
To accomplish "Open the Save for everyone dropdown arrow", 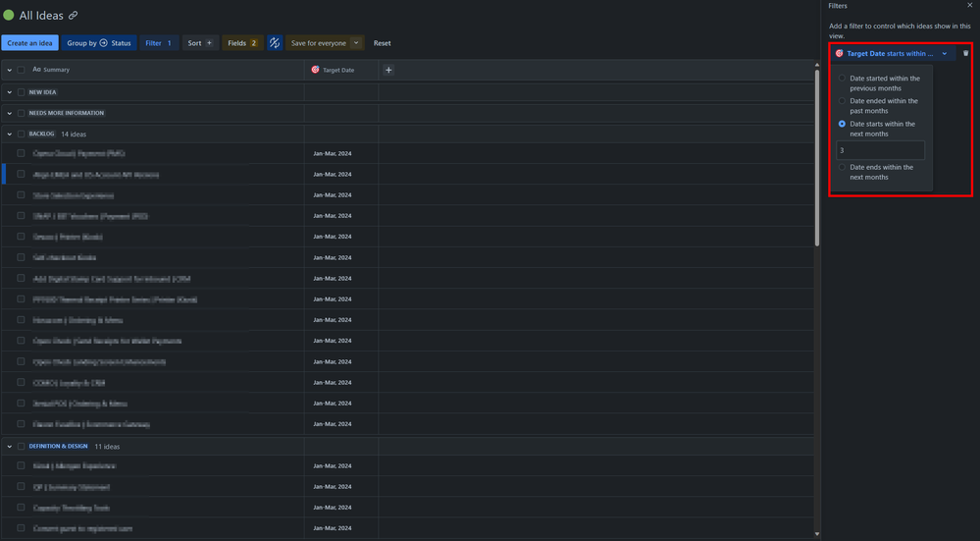I will 356,43.
